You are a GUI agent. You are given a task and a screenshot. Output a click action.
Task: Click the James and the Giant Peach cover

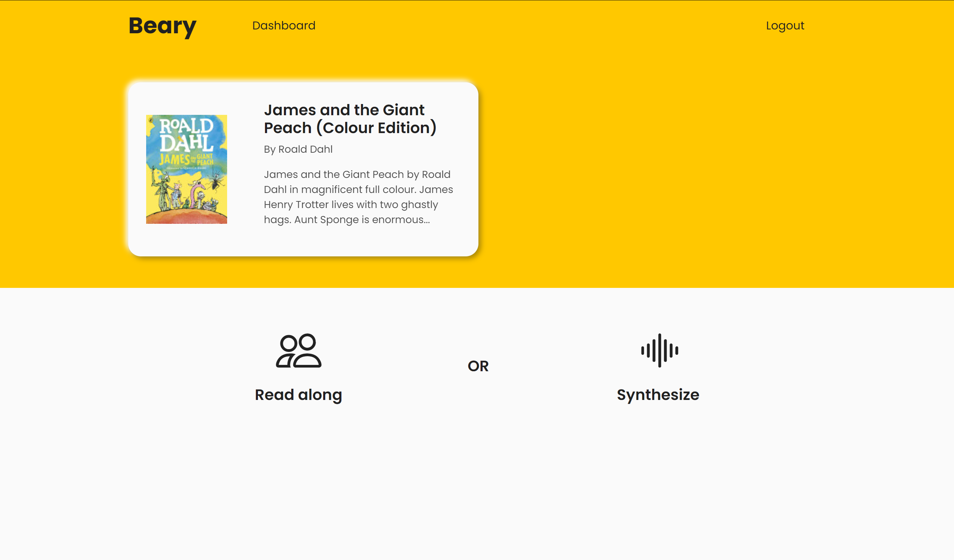186,169
